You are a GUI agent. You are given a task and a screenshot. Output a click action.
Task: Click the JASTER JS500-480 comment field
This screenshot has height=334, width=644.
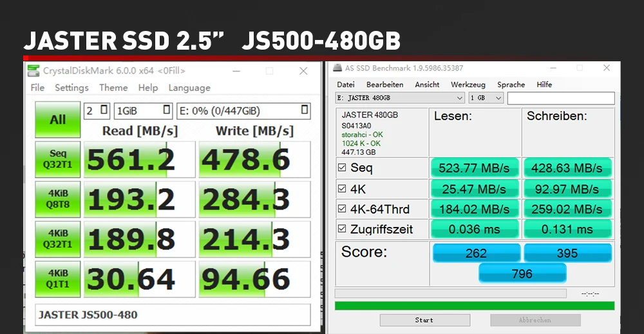(x=173, y=315)
